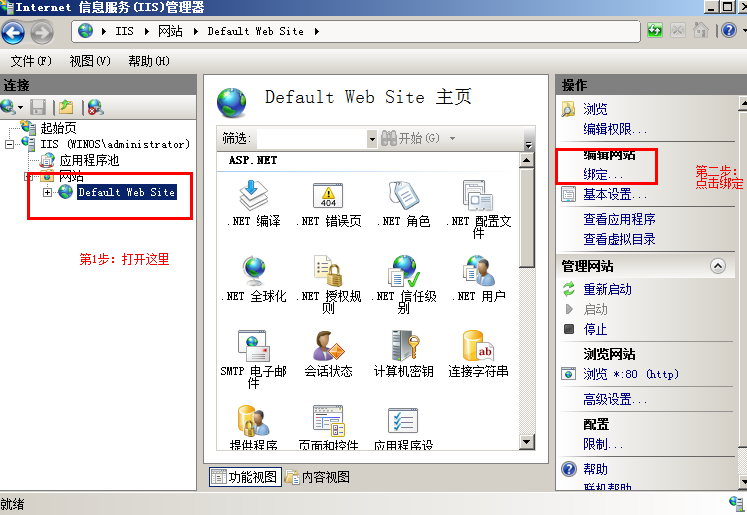
Task: Click the 浏览 action at top
Action: click(x=596, y=109)
